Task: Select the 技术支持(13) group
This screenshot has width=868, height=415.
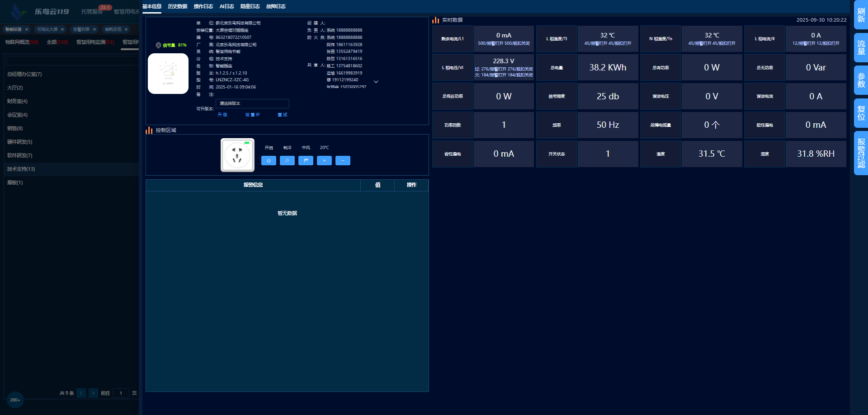Action: [x=21, y=169]
